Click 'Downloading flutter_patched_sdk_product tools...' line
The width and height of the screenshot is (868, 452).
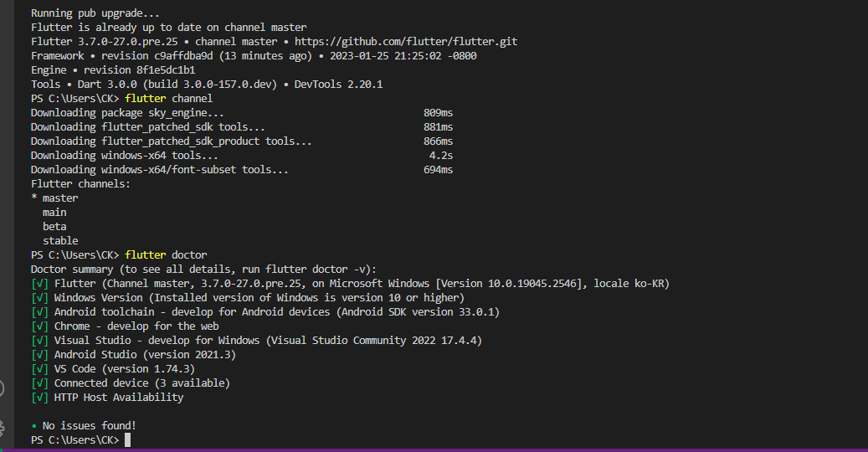click(172, 141)
